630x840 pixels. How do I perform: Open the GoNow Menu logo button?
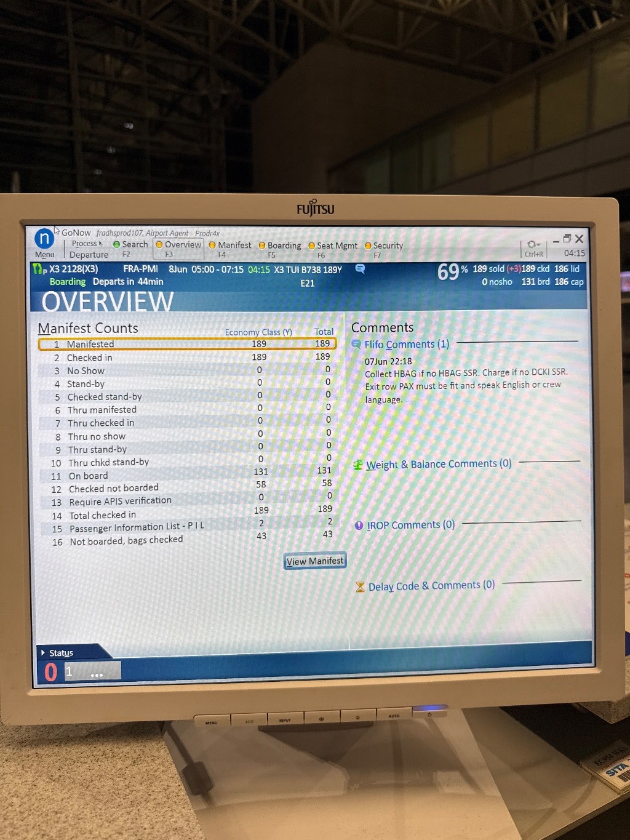[x=44, y=239]
